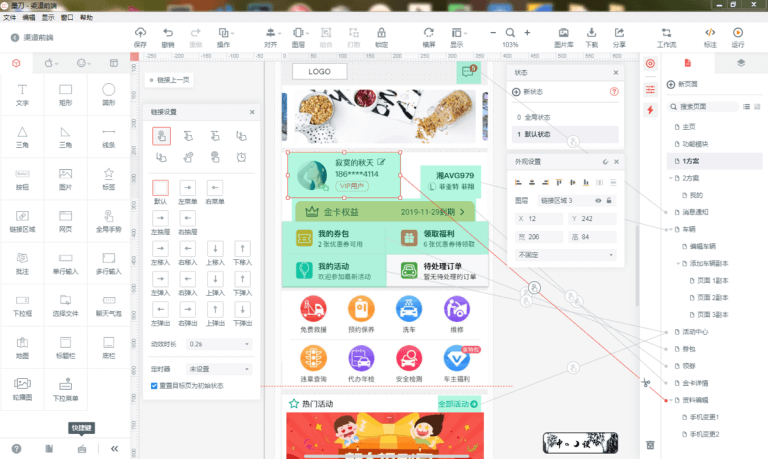768x459 pixels.
Task: Click the 快捷键 shortcut keyboard button
Action: coord(82,449)
